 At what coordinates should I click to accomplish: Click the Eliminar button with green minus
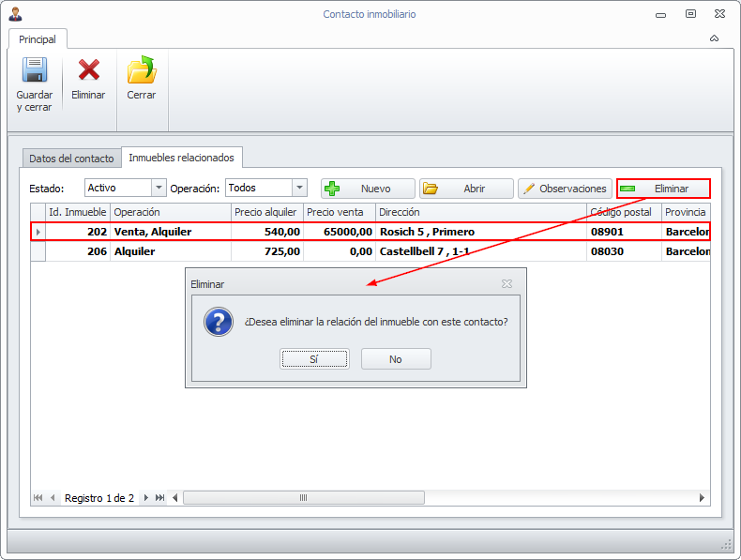663,189
